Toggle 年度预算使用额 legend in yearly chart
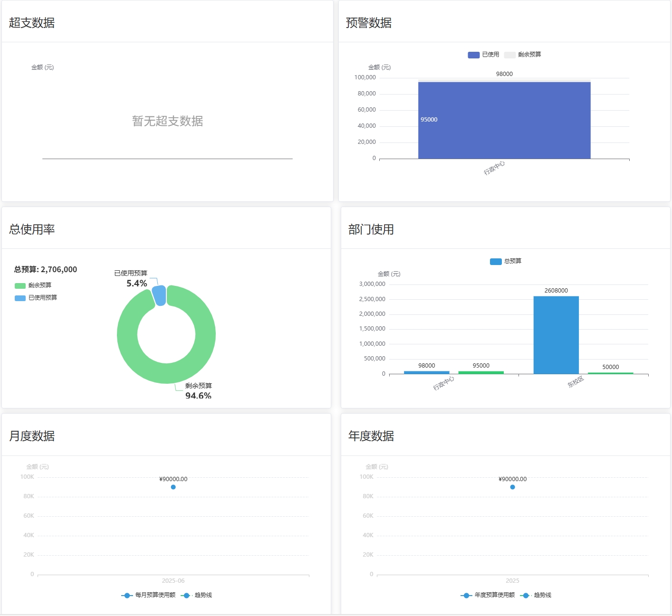672x616 pixels. click(x=488, y=595)
